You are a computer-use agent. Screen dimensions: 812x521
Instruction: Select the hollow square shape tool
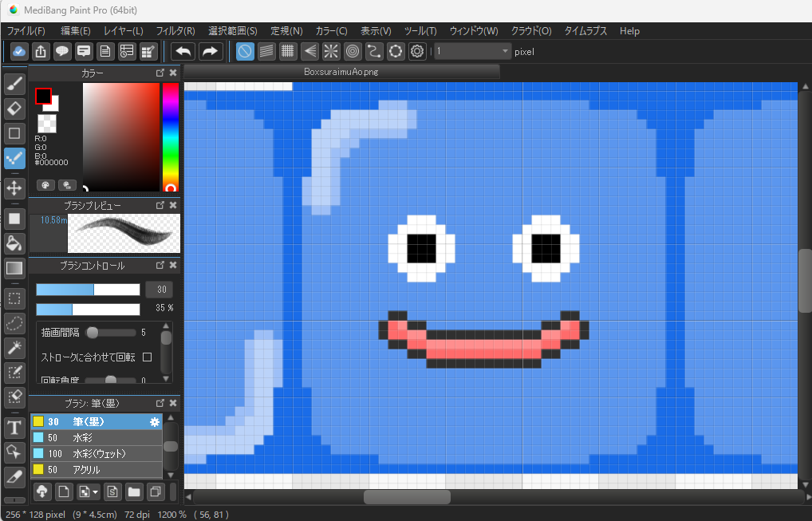pos(14,133)
